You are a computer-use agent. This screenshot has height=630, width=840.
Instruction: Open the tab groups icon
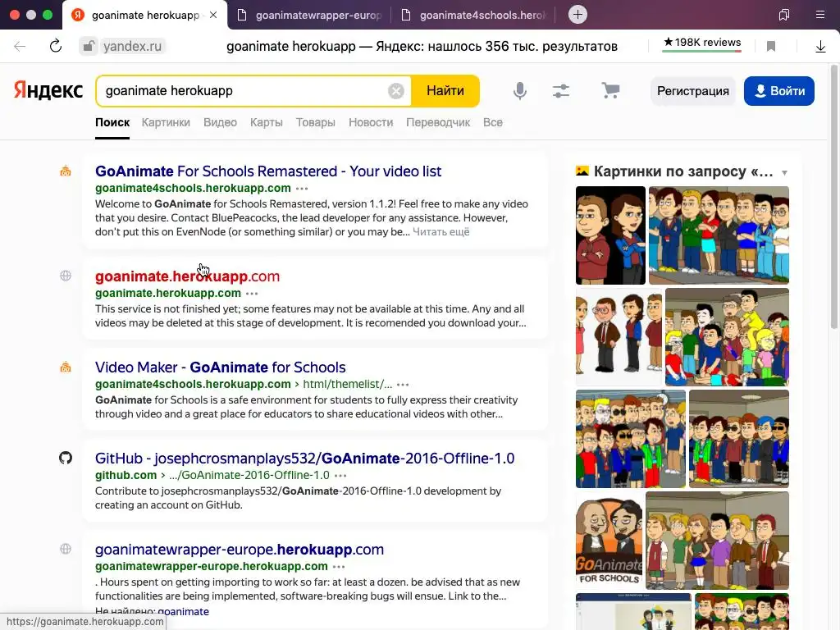pos(784,15)
